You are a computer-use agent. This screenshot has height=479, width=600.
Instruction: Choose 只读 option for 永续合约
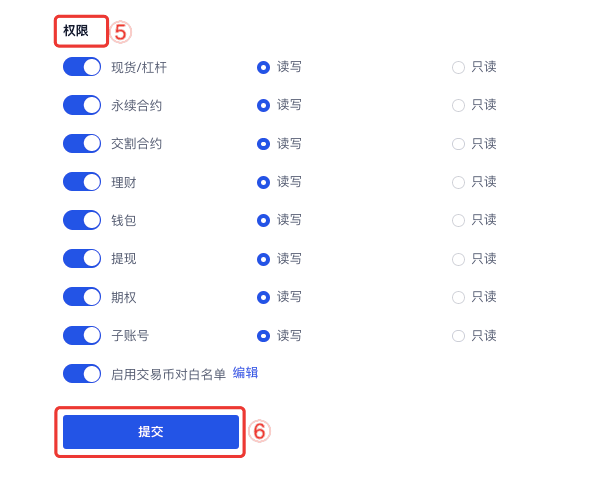(x=459, y=105)
